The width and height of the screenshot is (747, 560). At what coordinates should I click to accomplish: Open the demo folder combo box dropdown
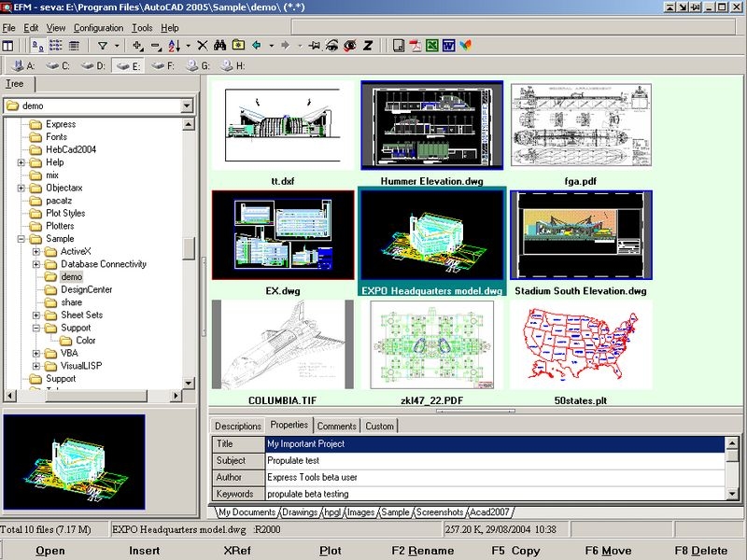[x=188, y=105]
